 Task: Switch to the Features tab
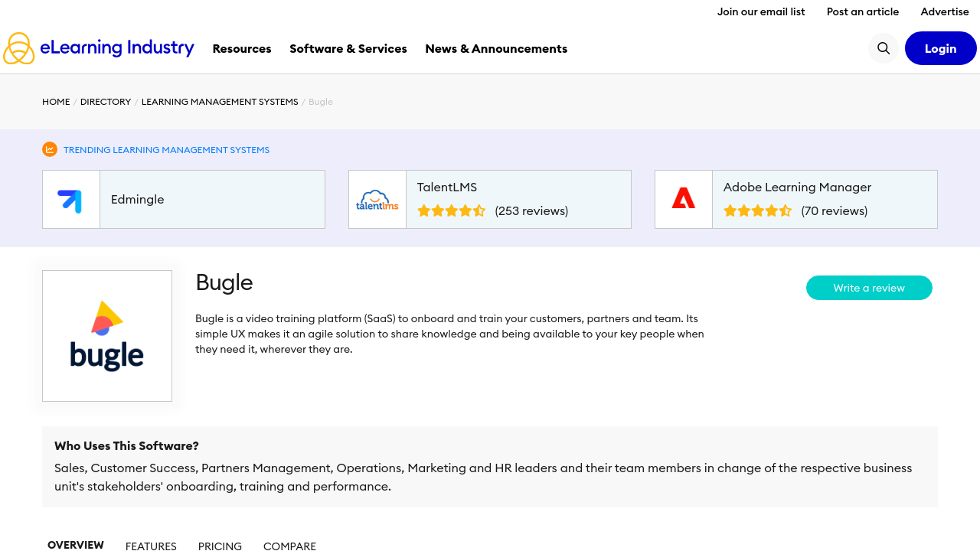click(x=151, y=546)
